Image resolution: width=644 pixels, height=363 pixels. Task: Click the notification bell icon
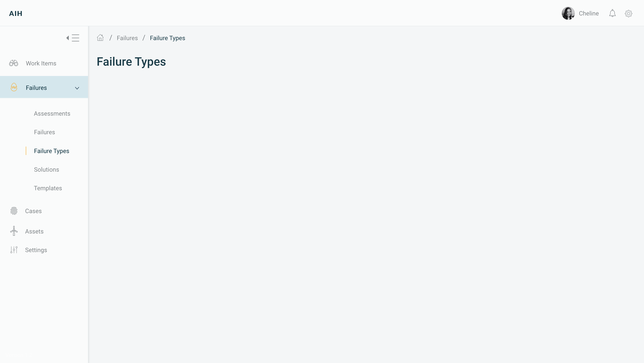(612, 13)
